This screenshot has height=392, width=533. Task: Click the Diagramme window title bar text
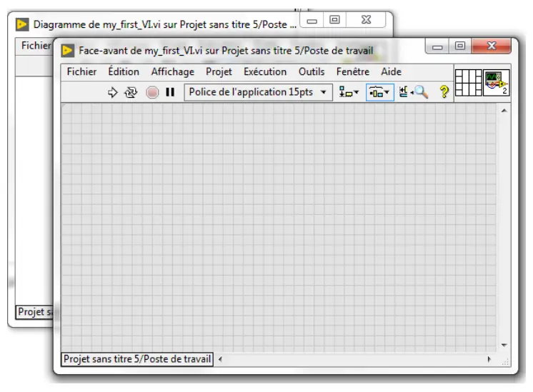[x=164, y=24]
